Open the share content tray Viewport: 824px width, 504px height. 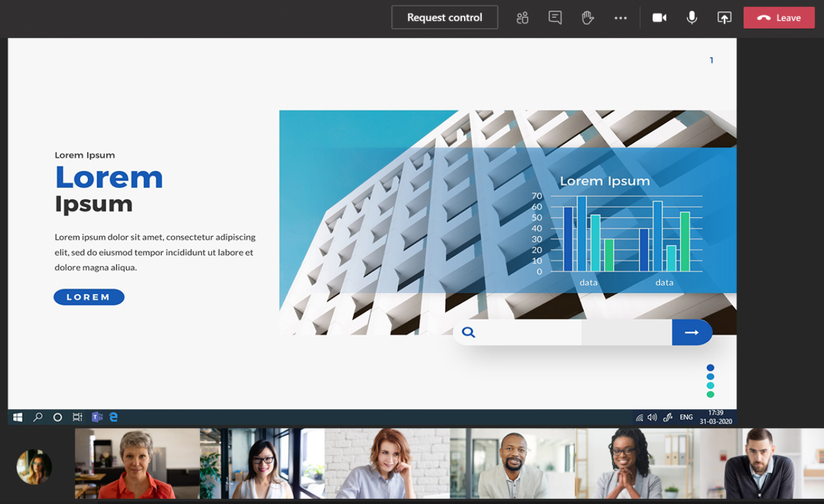(724, 18)
